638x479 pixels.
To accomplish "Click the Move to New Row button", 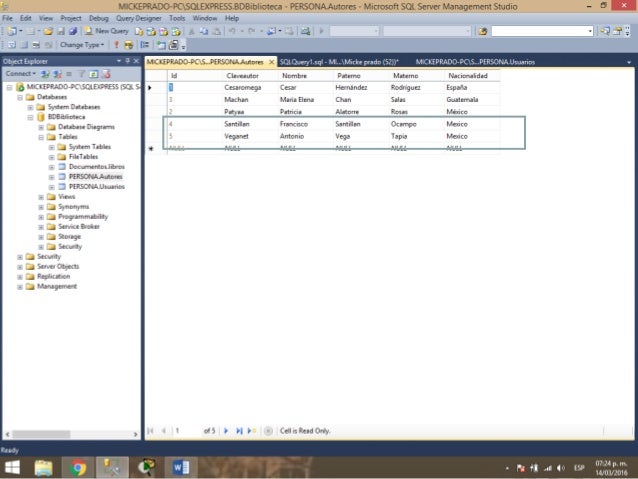I will click(251, 431).
